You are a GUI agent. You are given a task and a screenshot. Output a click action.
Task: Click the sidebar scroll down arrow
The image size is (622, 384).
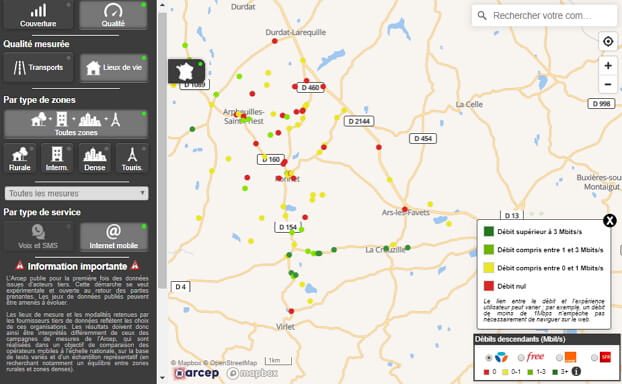click(162, 378)
